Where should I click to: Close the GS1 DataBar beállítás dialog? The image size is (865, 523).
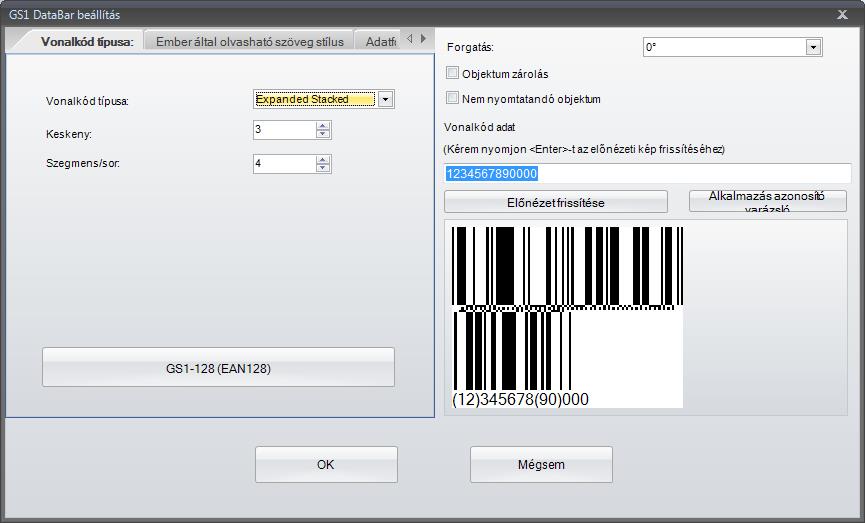[842, 14]
